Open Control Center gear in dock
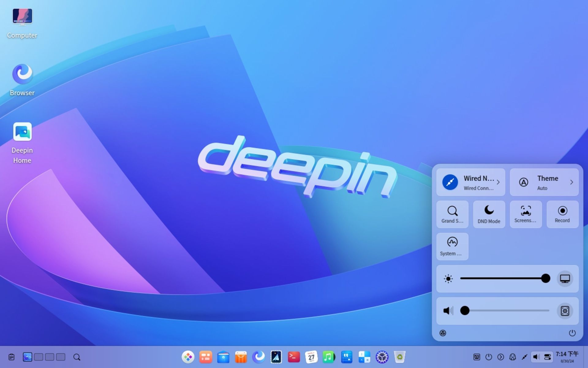Viewport: 588px width, 368px height. point(382,357)
